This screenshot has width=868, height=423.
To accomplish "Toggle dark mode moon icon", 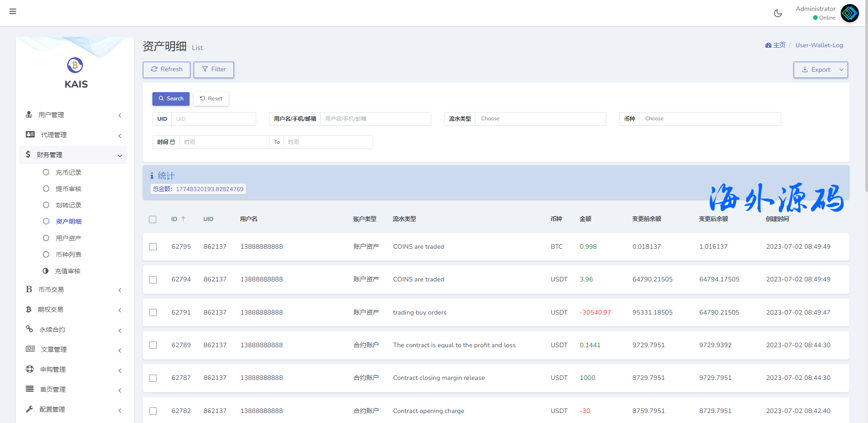I will coord(778,13).
